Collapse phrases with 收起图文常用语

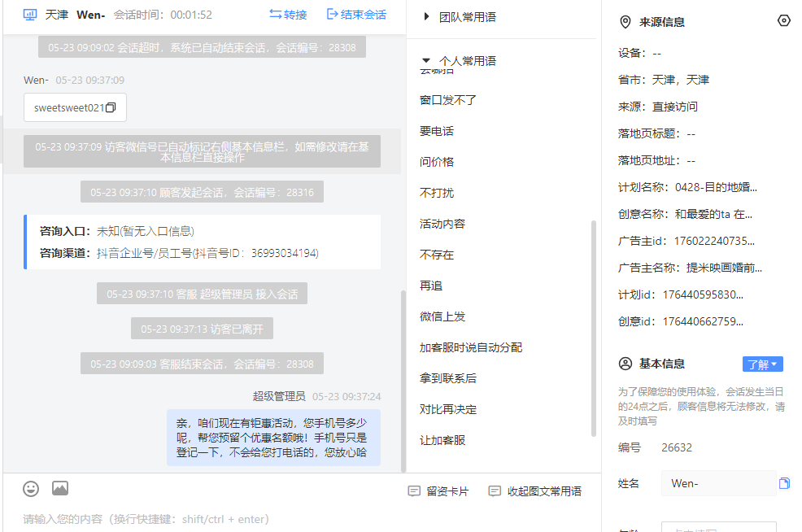[535, 491]
